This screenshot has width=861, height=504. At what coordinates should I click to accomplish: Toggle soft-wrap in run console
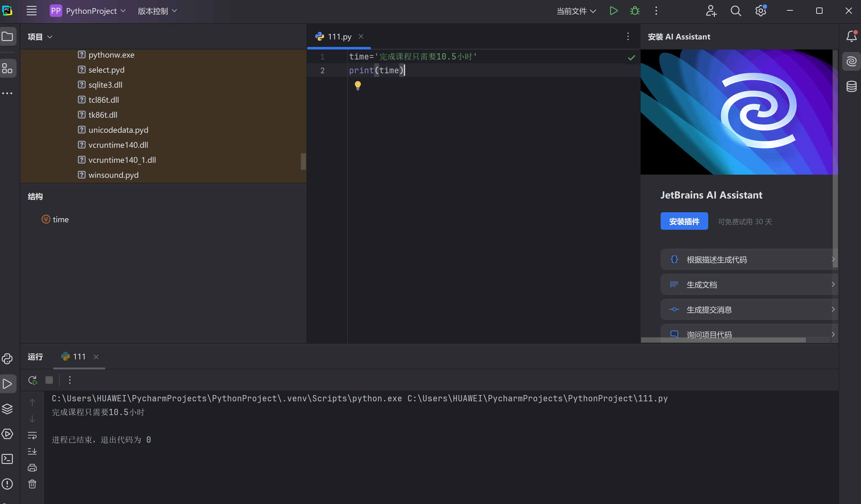pos(32,435)
